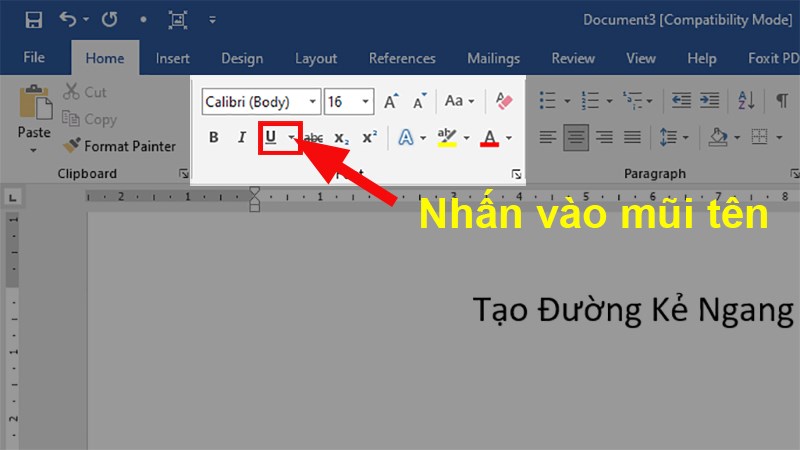Open the Insert ribbon tab
The image size is (800, 450).
click(172, 58)
